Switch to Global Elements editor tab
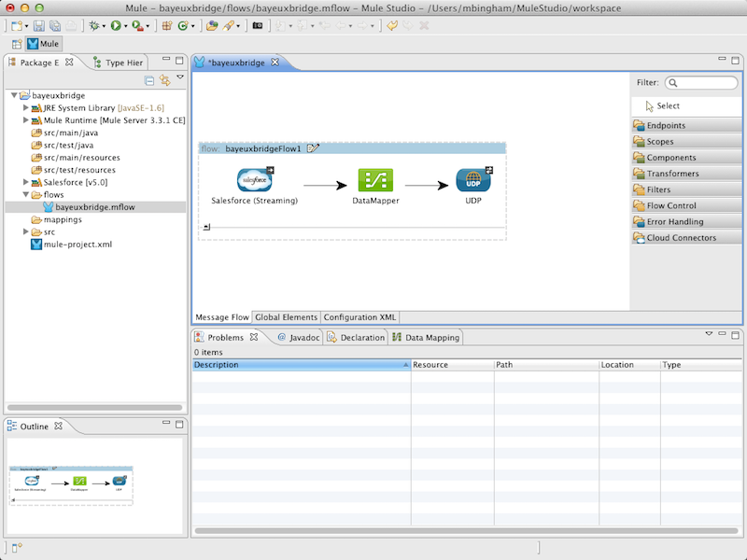The width and height of the screenshot is (747, 560). click(286, 317)
